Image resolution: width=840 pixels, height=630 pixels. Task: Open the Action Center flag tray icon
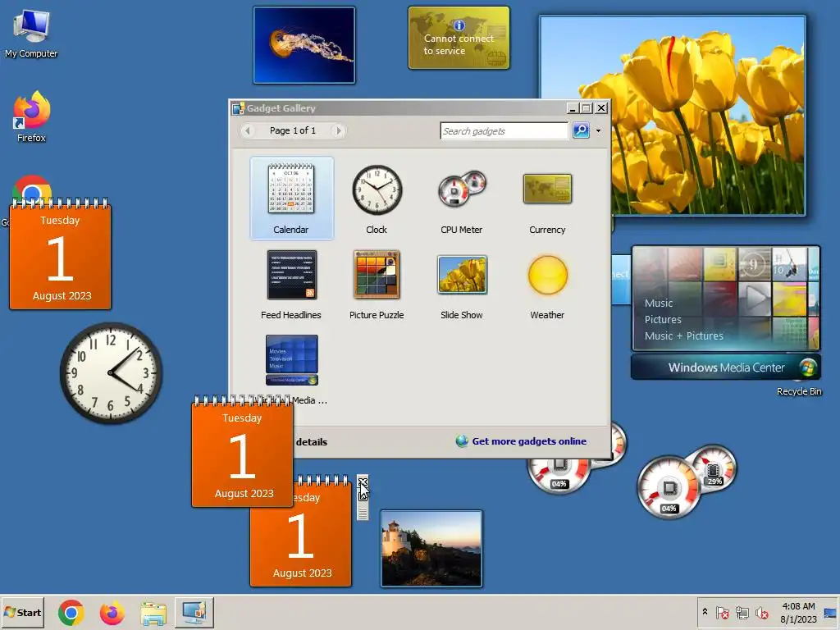coord(722,612)
